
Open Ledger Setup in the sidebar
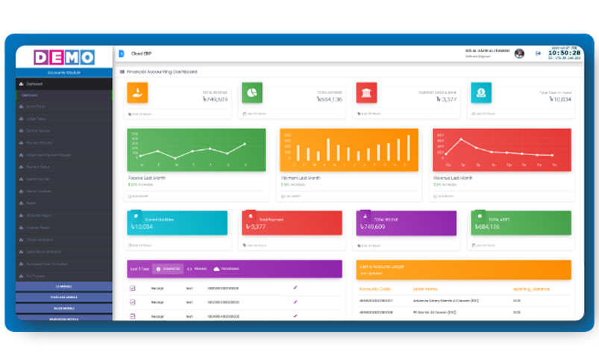[36, 119]
